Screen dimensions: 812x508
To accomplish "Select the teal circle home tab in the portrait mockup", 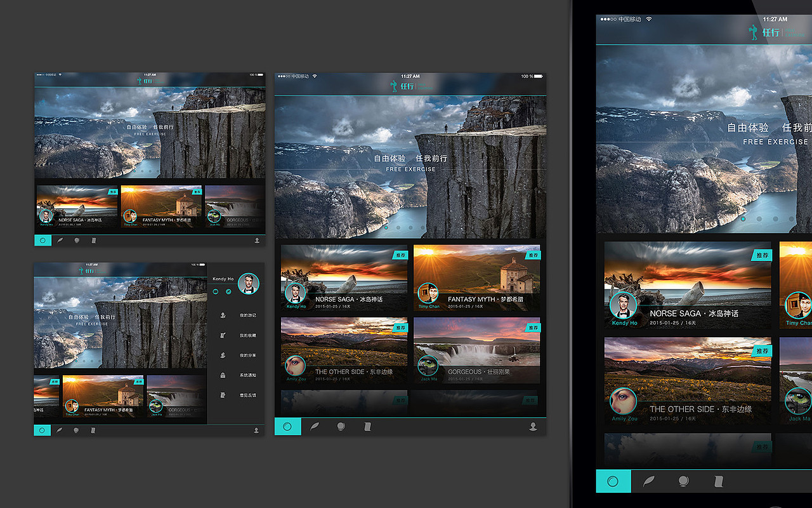I will point(287,427).
